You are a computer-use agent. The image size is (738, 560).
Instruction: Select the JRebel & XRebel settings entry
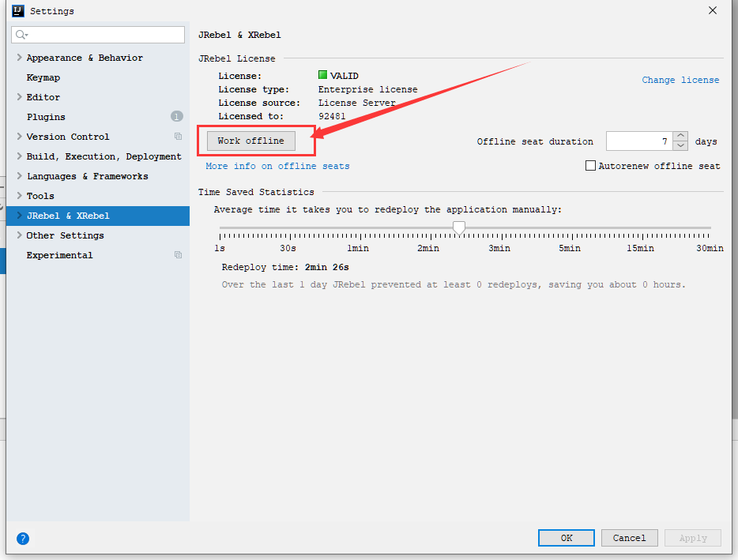tap(98, 216)
